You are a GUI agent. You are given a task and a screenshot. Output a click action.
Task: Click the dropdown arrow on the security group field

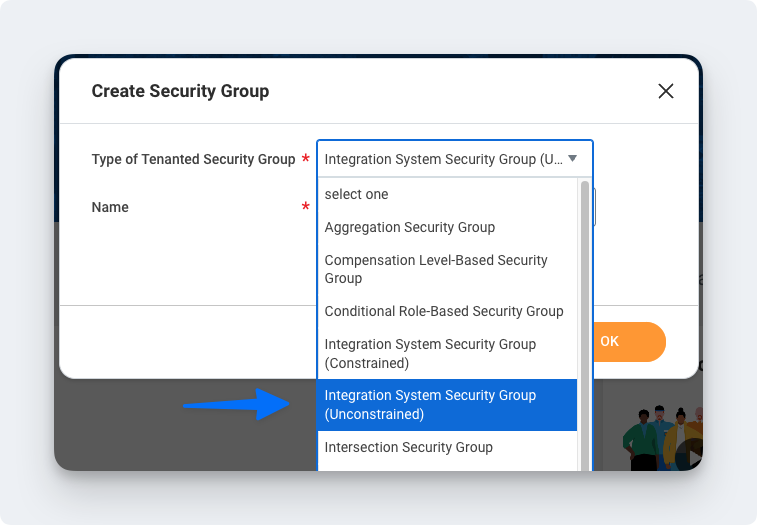573,159
